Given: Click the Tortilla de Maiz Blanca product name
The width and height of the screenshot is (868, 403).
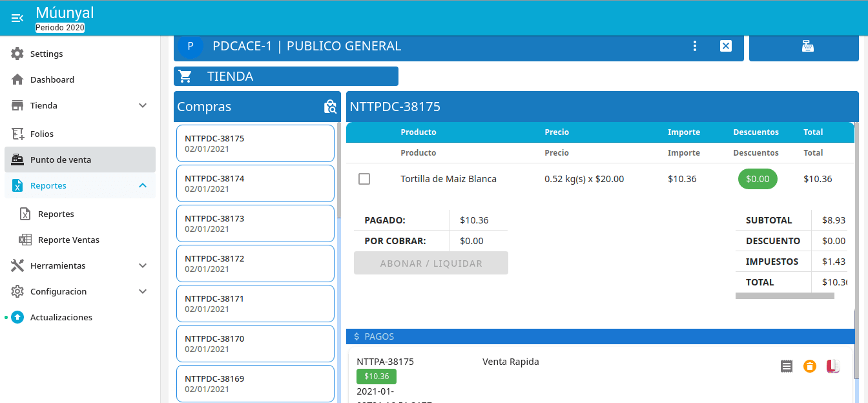Looking at the screenshot, I should [x=448, y=179].
